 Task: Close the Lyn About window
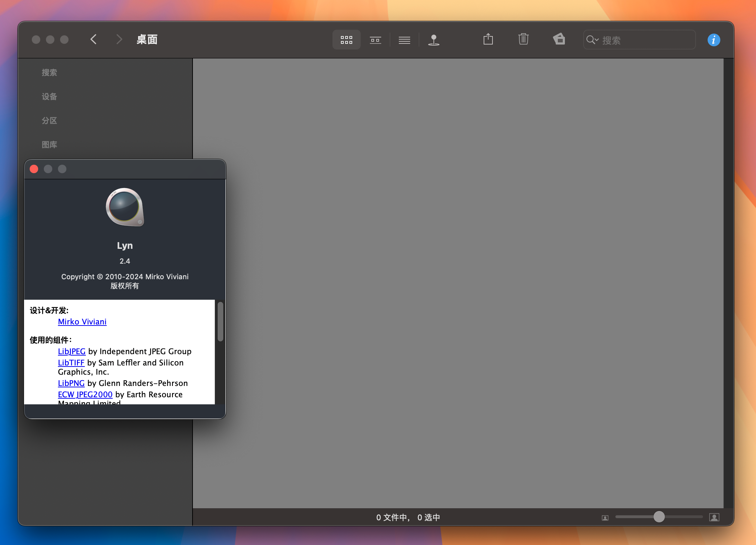[34, 169]
